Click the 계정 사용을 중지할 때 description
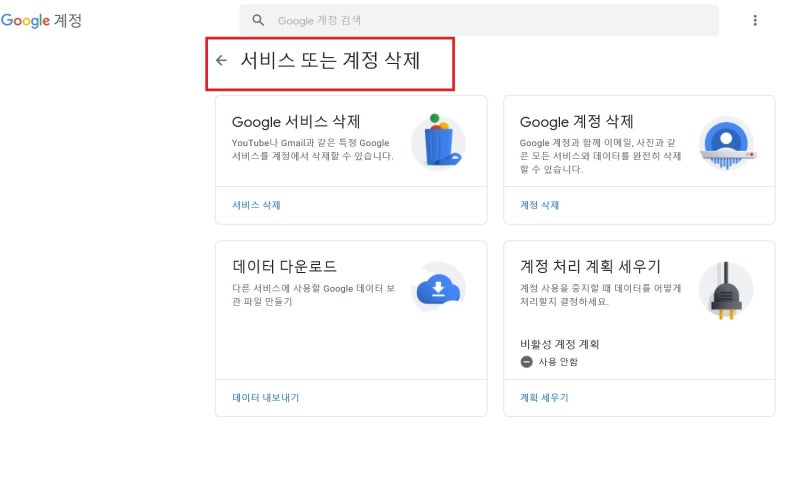Screen dimensions: 800x489 (x=601, y=295)
